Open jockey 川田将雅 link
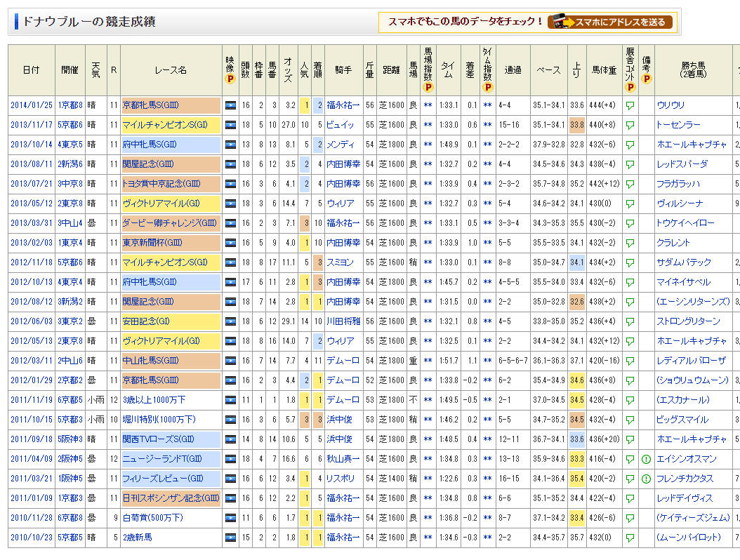740x560 pixels. click(x=343, y=321)
